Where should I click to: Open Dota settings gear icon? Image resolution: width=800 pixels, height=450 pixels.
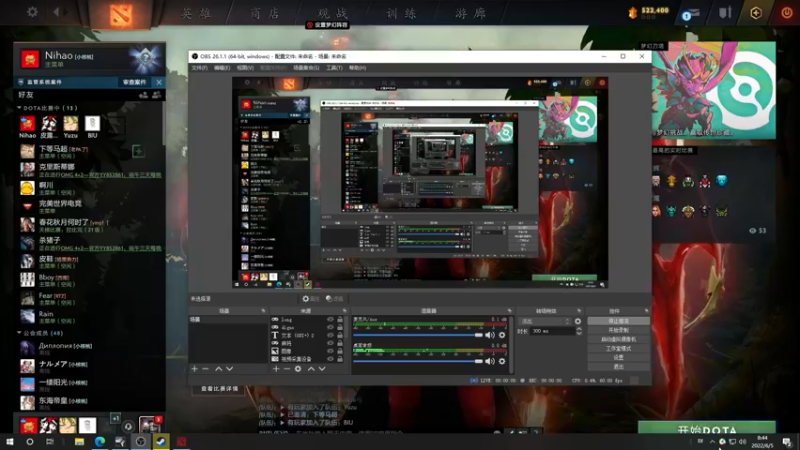coord(32,12)
